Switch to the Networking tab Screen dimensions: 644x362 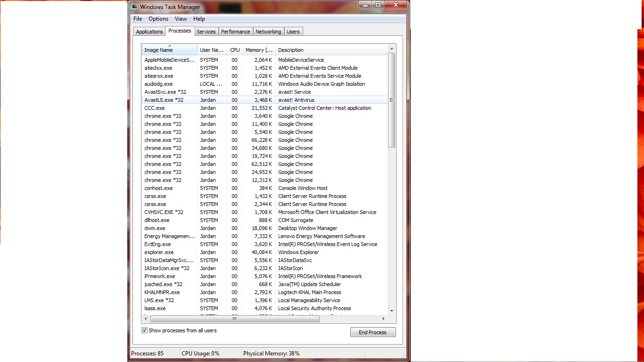pyautogui.click(x=268, y=32)
